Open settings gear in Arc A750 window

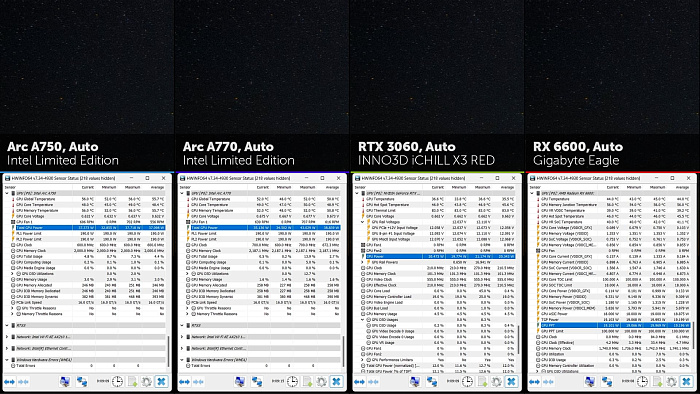(146, 382)
